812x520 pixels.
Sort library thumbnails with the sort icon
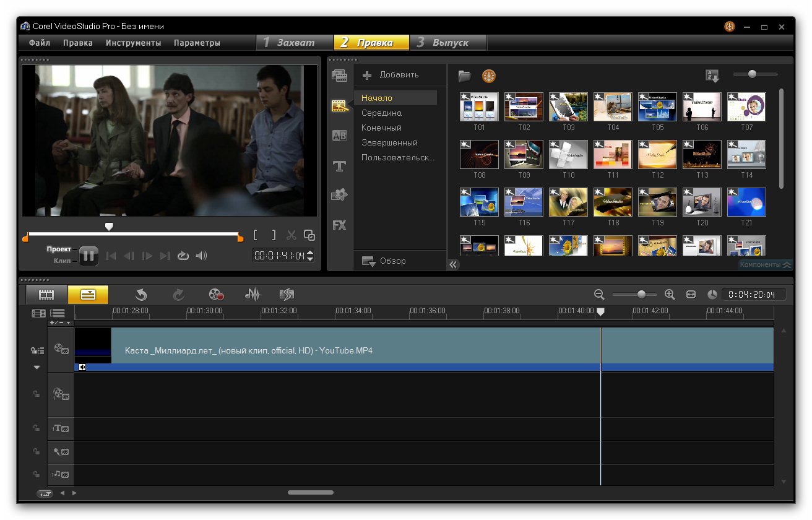[x=712, y=76]
